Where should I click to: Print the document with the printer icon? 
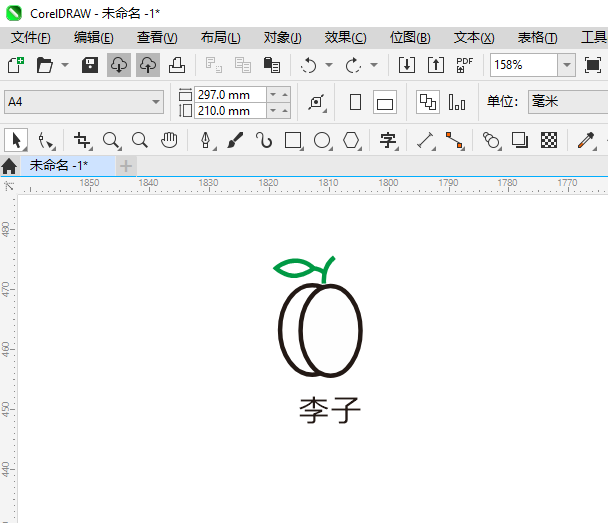click(177, 65)
